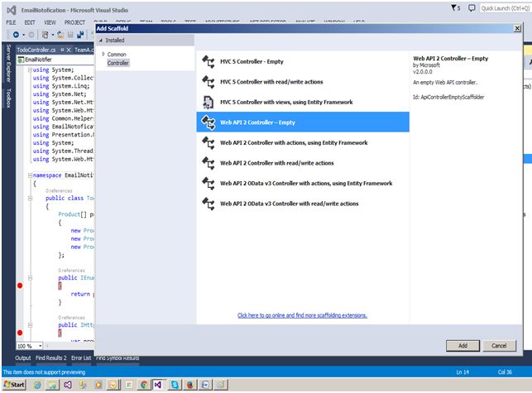Toggle the breakpoint on the IEnumerable method line
Screen dimensions: 532x393
point(20,285)
